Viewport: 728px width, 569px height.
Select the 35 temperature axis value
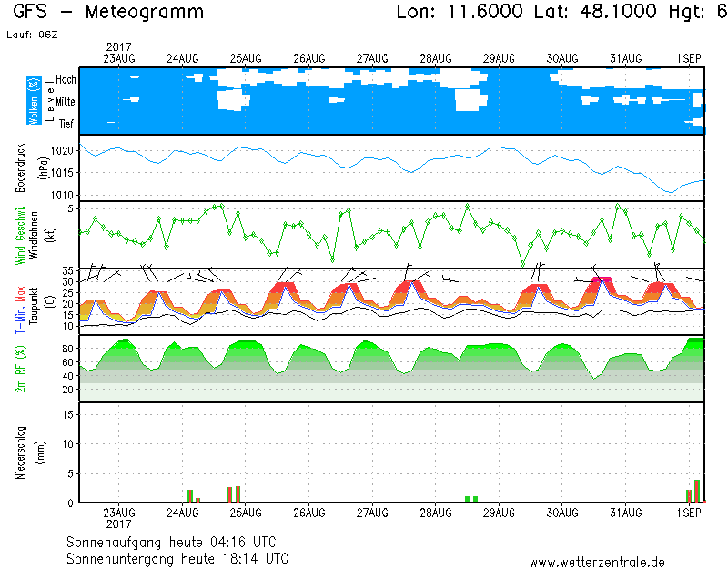click(x=68, y=271)
